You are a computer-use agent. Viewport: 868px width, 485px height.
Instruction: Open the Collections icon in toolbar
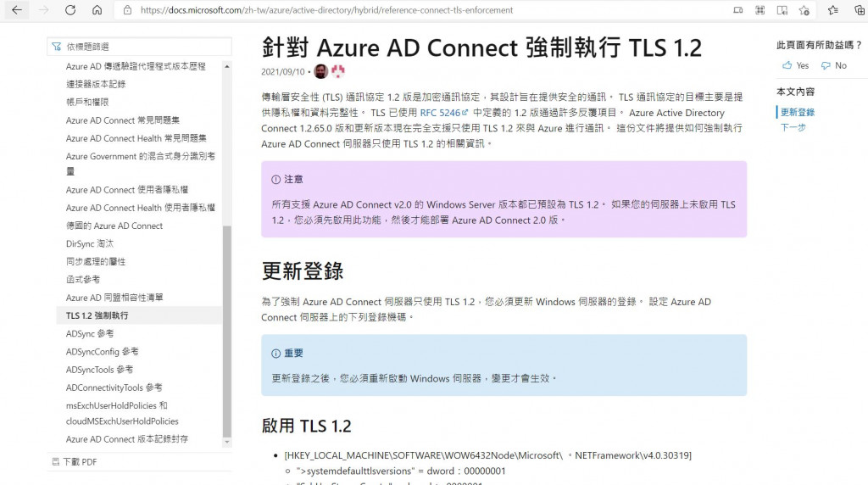pos(860,10)
